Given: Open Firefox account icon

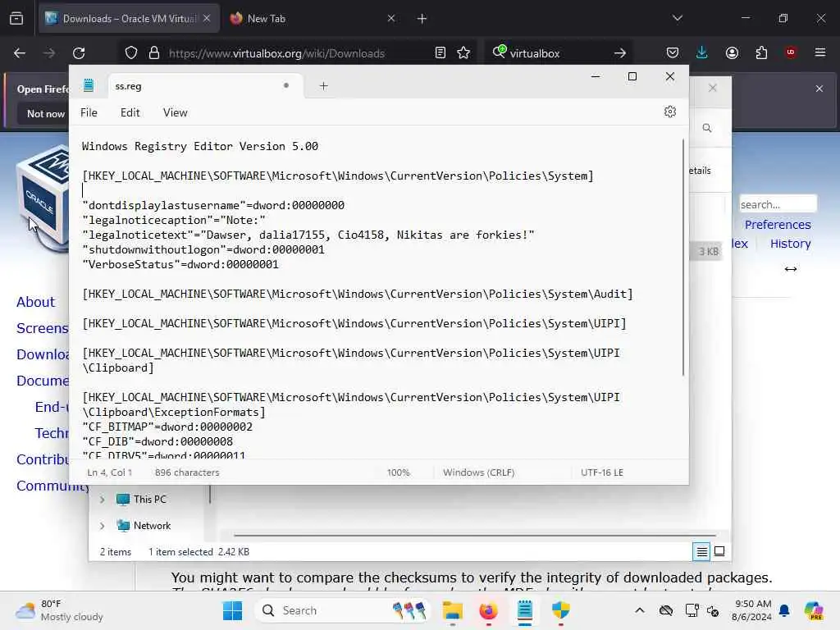Looking at the screenshot, I should coord(732,53).
